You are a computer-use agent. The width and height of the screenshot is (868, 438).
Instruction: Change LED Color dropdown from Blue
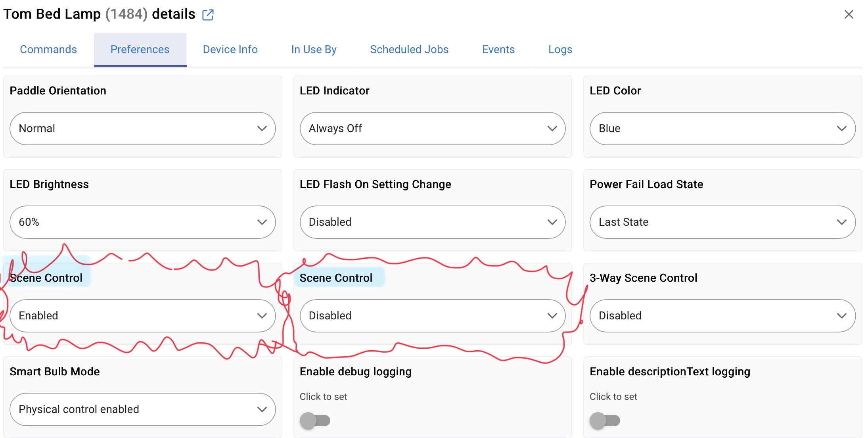coord(722,129)
